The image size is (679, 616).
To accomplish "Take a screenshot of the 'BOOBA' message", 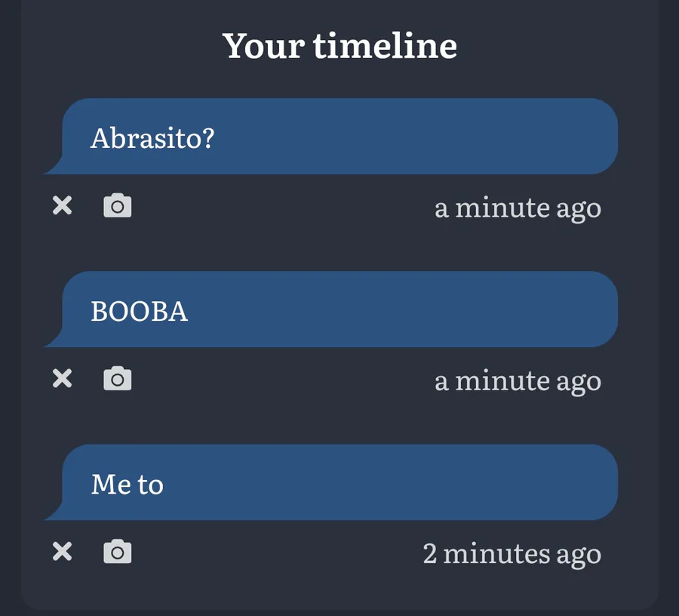I will click(x=118, y=378).
